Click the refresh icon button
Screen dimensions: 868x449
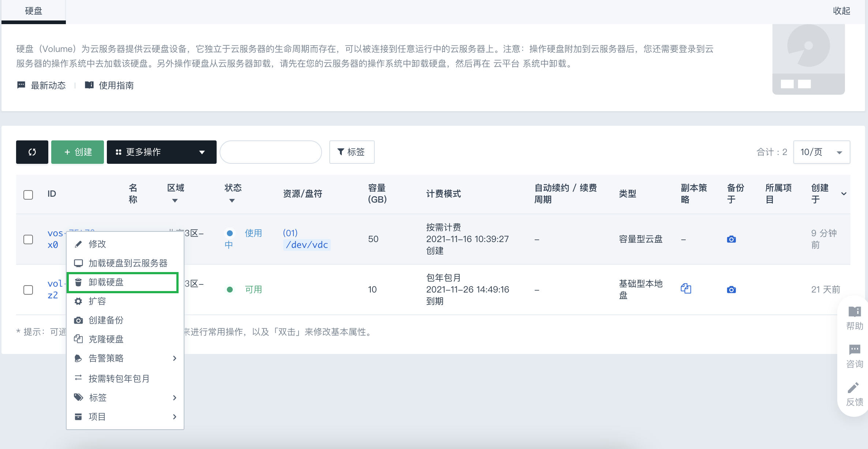coord(32,152)
